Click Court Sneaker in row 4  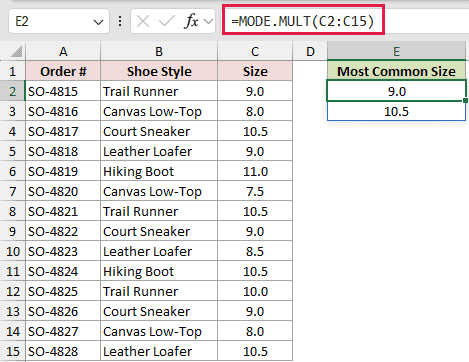click(159, 131)
